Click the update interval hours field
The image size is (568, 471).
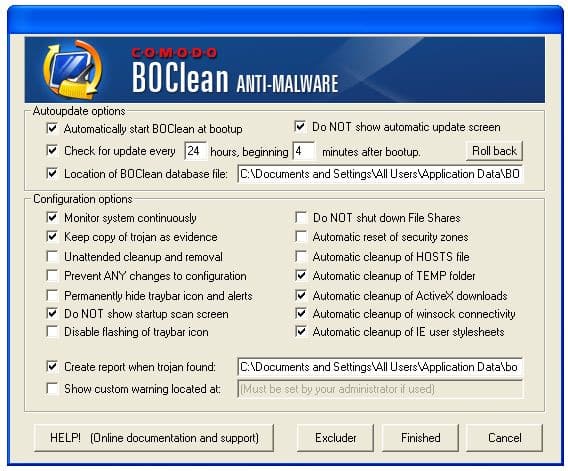click(x=195, y=151)
